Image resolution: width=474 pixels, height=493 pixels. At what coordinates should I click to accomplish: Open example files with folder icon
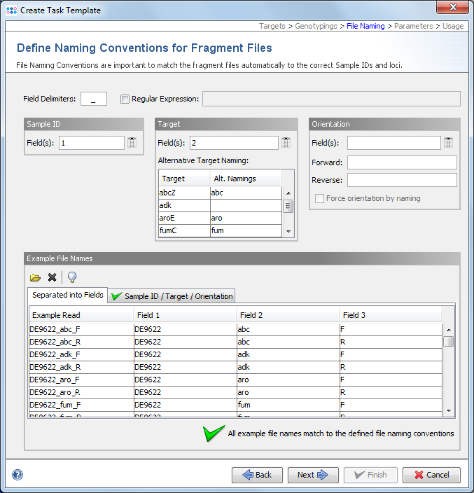pyautogui.click(x=35, y=277)
